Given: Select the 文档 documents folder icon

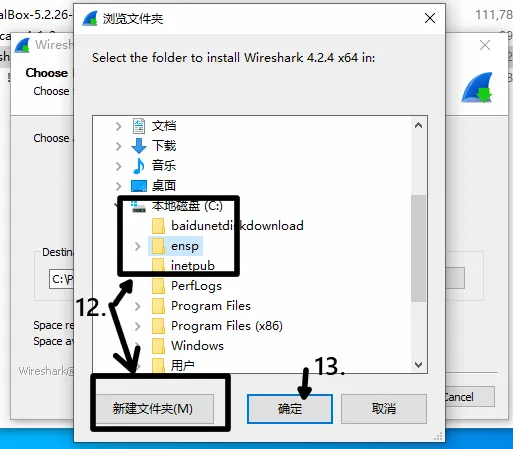Looking at the screenshot, I should click(x=139, y=126).
